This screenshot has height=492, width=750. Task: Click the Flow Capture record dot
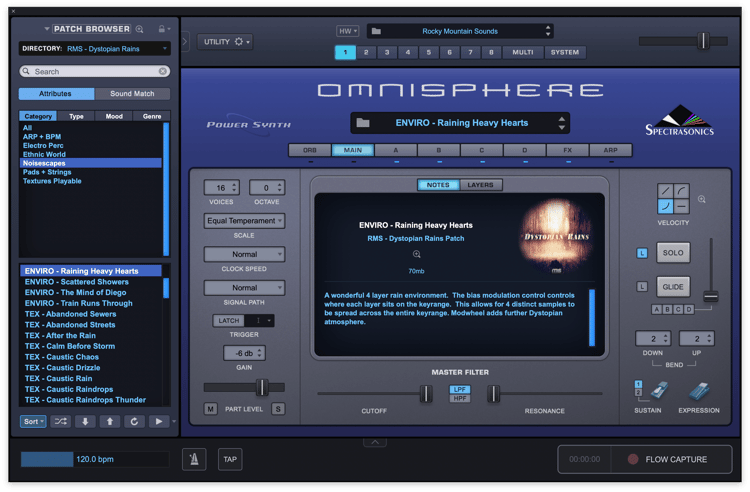(633, 459)
